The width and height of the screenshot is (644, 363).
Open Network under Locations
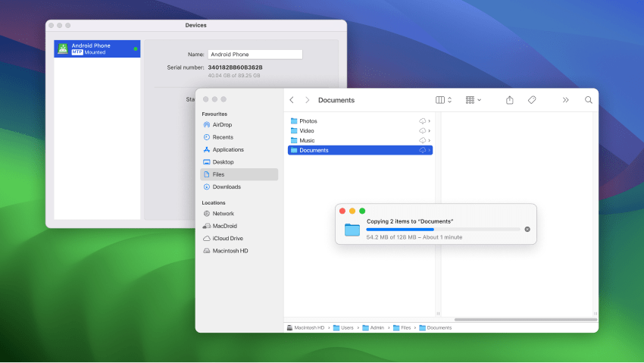[239, 214]
